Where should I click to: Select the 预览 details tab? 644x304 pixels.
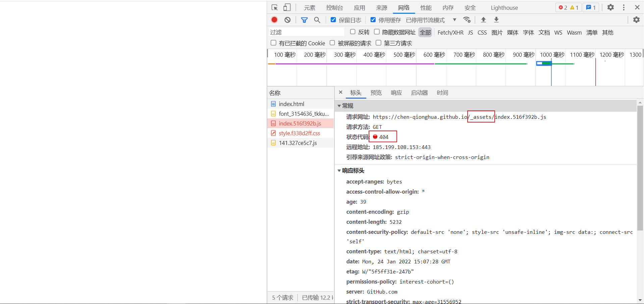[376, 93]
